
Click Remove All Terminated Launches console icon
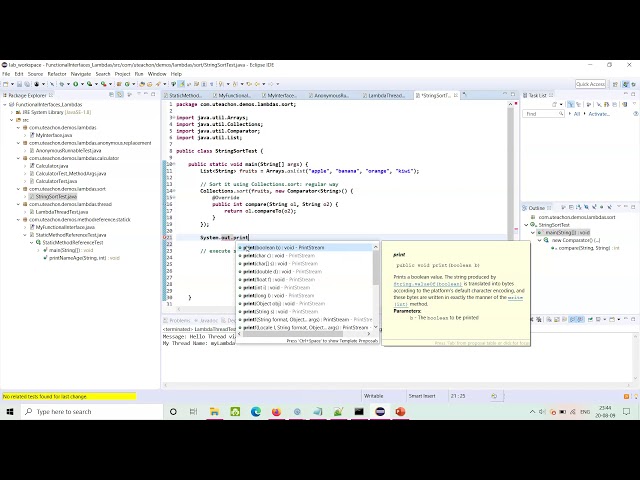coord(539,319)
